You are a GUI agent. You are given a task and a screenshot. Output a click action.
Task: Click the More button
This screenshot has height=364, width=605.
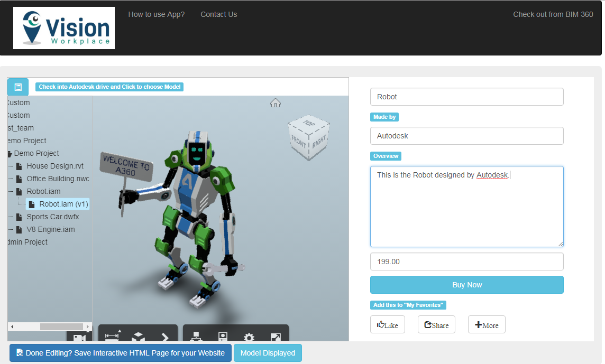(x=487, y=325)
